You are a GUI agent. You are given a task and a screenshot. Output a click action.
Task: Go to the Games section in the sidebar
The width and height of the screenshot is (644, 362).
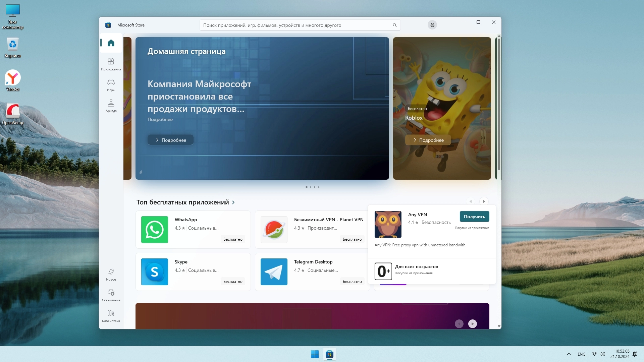tap(111, 85)
